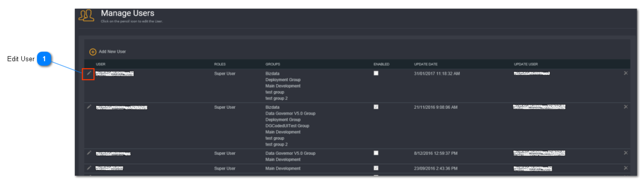
Task: Click the Add New User plus icon
Action: pos(93,52)
